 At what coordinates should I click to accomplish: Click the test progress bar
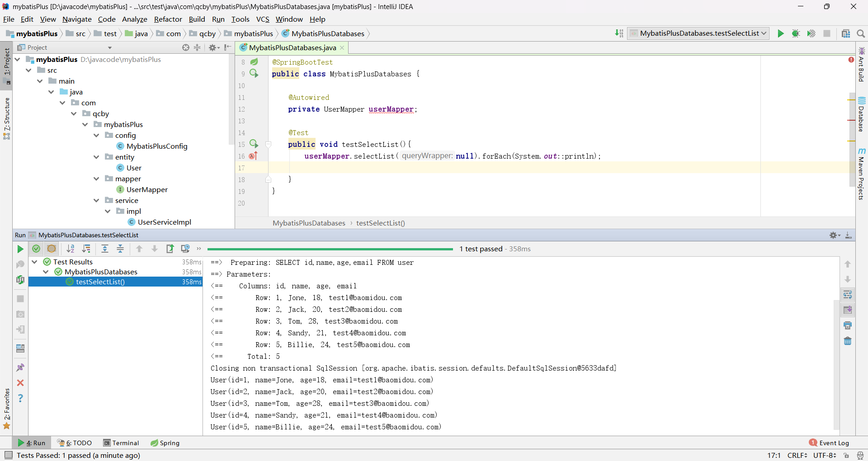(x=330, y=249)
